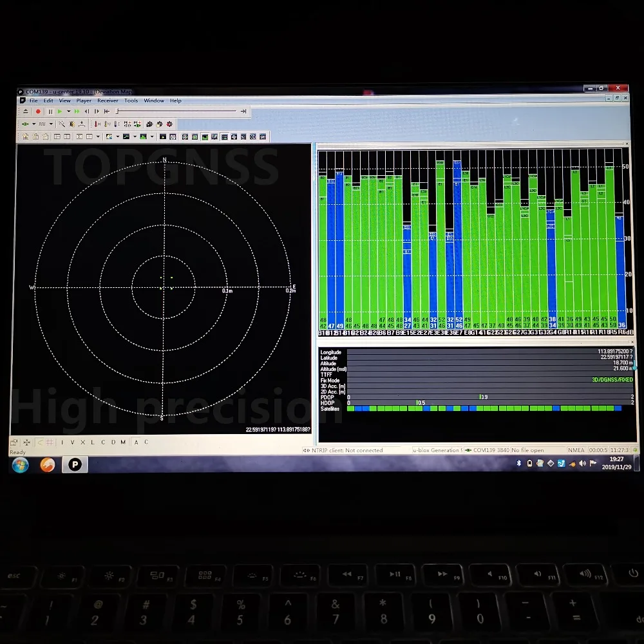Image resolution: width=644 pixels, height=644 pixels.
Task: Click the Coldstart thermometer icon
Action: (117, 124)
